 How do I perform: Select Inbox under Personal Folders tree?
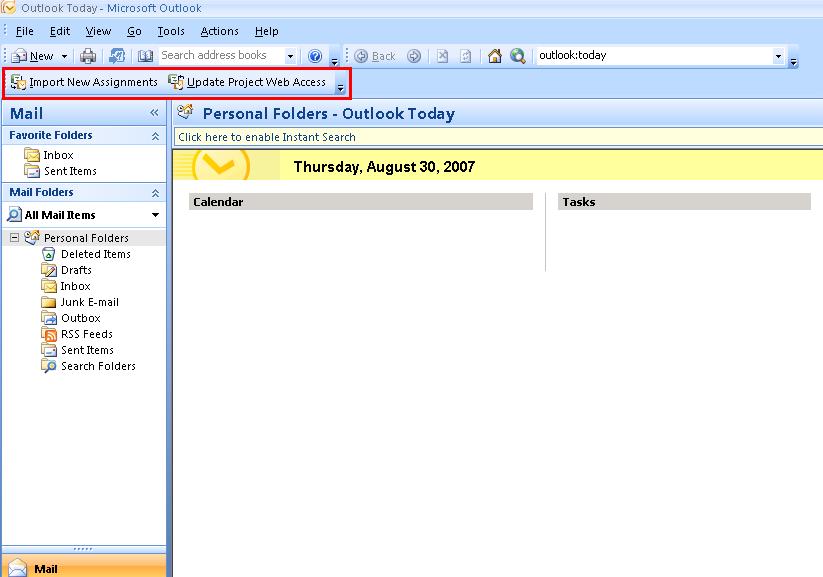pyautogui.click(x=76, y=286)
